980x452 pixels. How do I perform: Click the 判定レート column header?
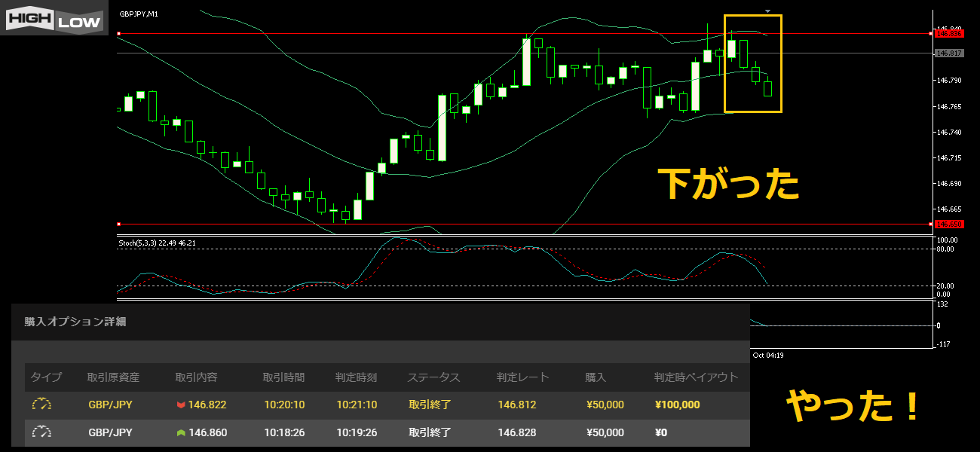click(523, 377)
